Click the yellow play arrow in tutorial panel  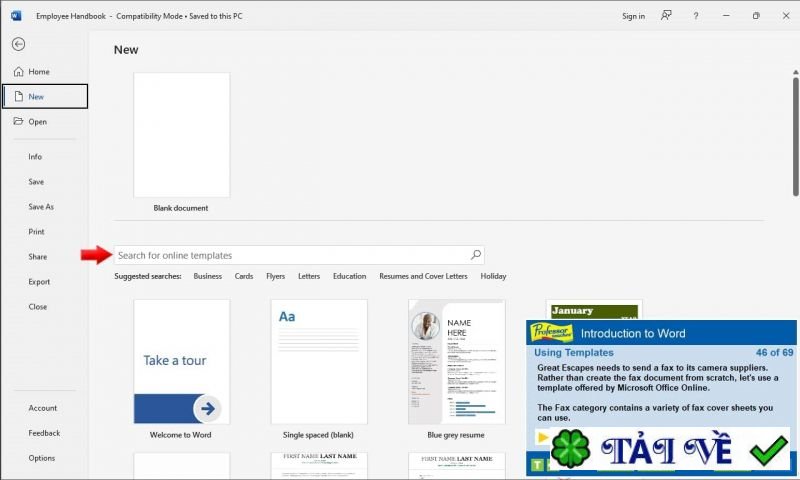click(543, 437)
